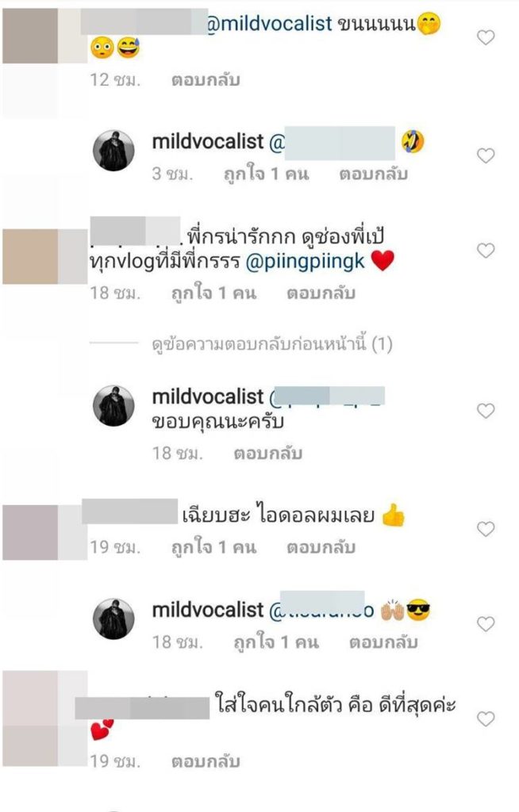Open mildvocalist username on sunglasses reply

pyautogui.click(x=208, y=610)
